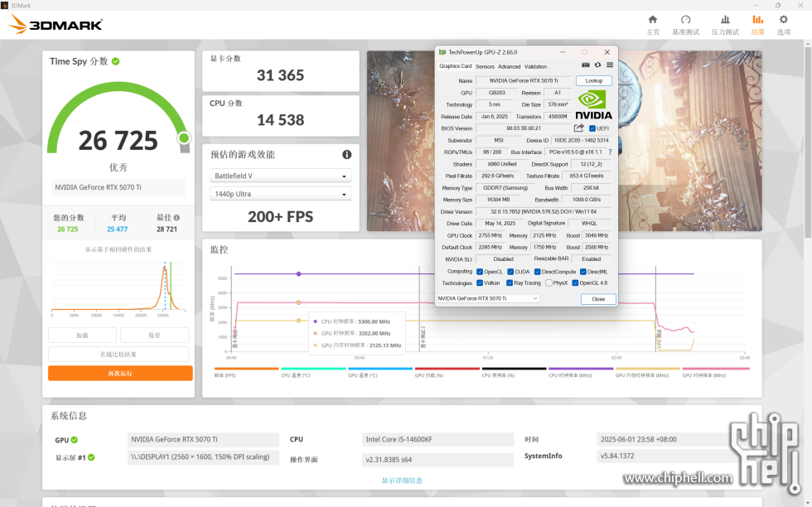Click the bus interface question mark in GPU-Z
812x507 pixels.
click(610, 152)
